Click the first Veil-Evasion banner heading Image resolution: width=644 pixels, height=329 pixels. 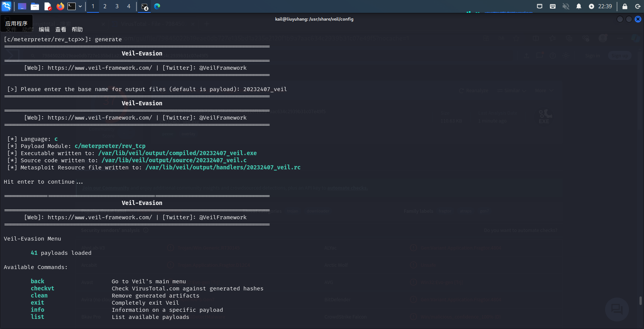point(142,54)
